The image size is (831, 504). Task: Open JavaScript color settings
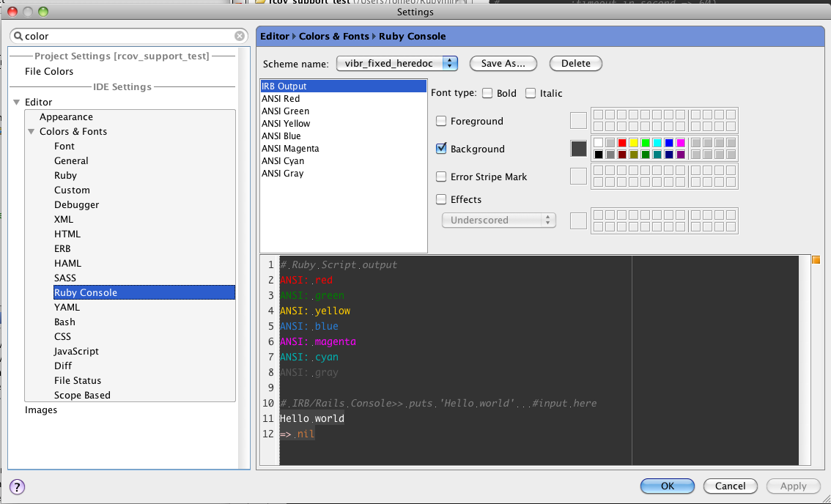(76, 352)
